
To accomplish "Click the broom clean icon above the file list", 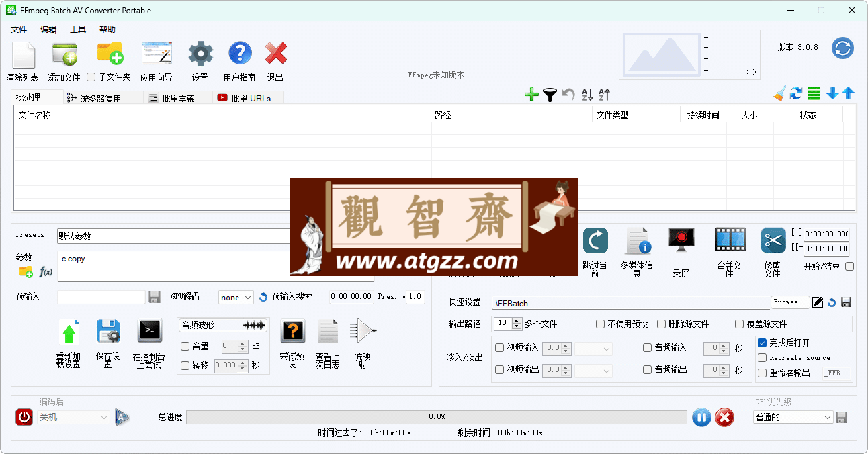I will pyautogui.click(x=779, y=93).
